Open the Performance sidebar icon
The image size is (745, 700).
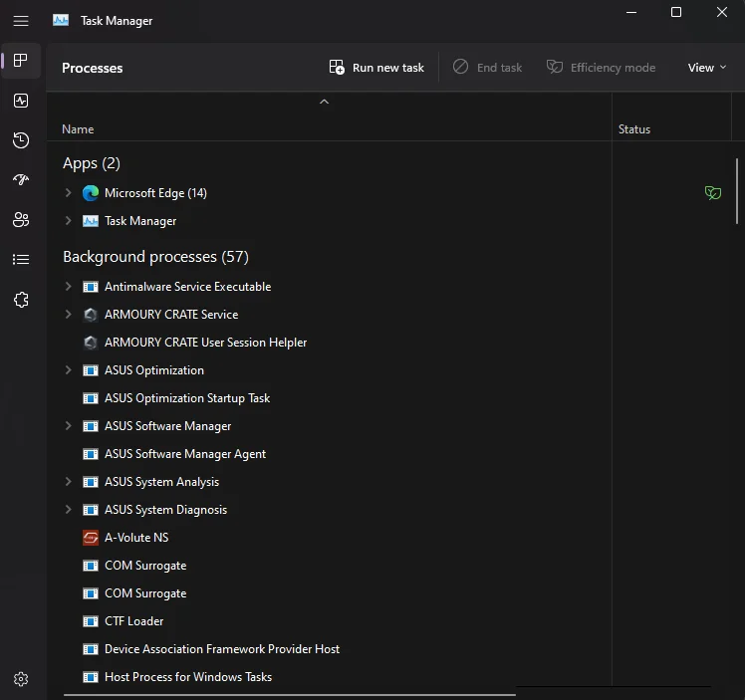point(21,101)
